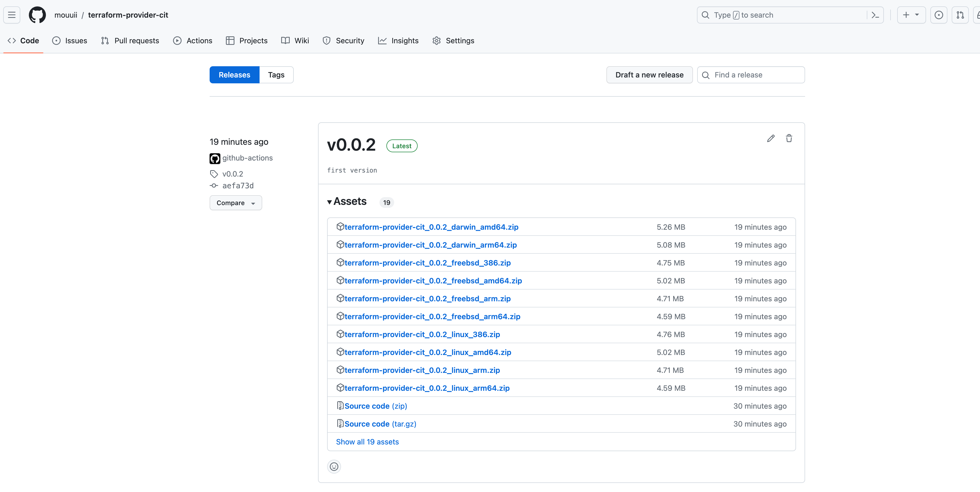Click the smiley add reaction icon

pos(334,467)
